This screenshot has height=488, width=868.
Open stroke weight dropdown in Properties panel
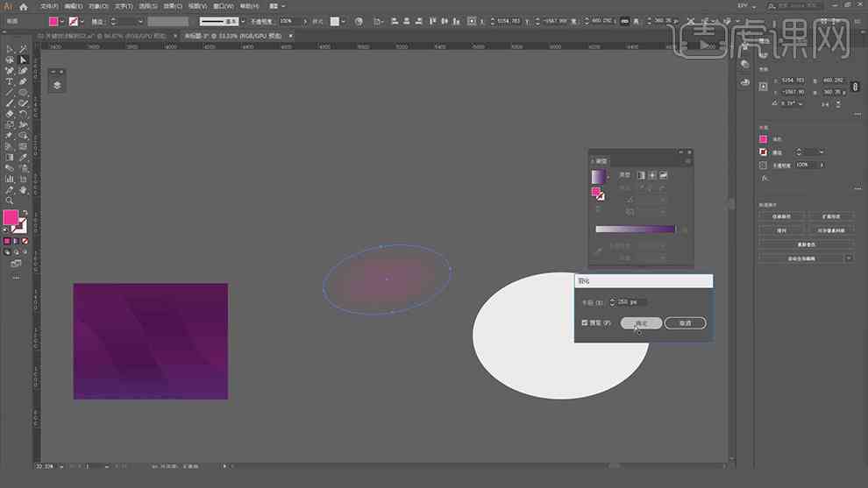click(x=822, y=152)
